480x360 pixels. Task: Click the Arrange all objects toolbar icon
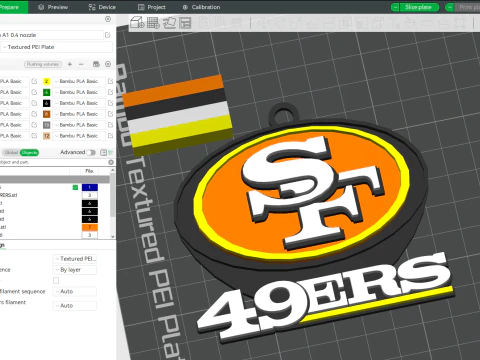(185, 23)
